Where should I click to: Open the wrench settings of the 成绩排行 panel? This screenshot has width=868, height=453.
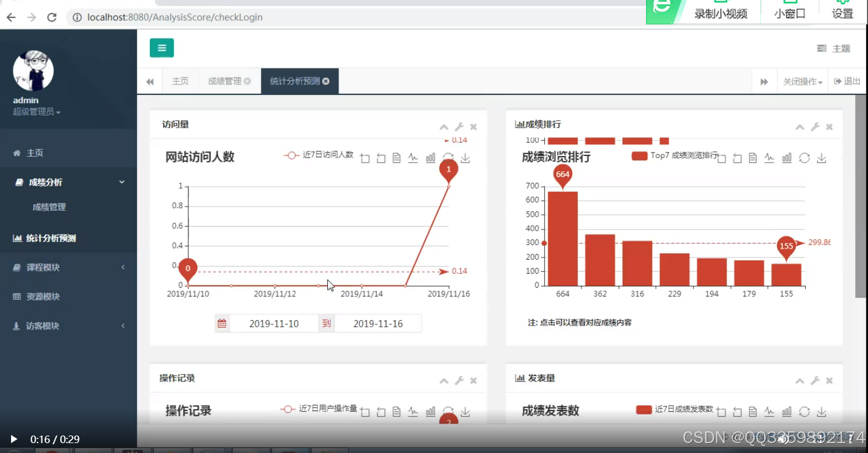click(x=815, y=127)
